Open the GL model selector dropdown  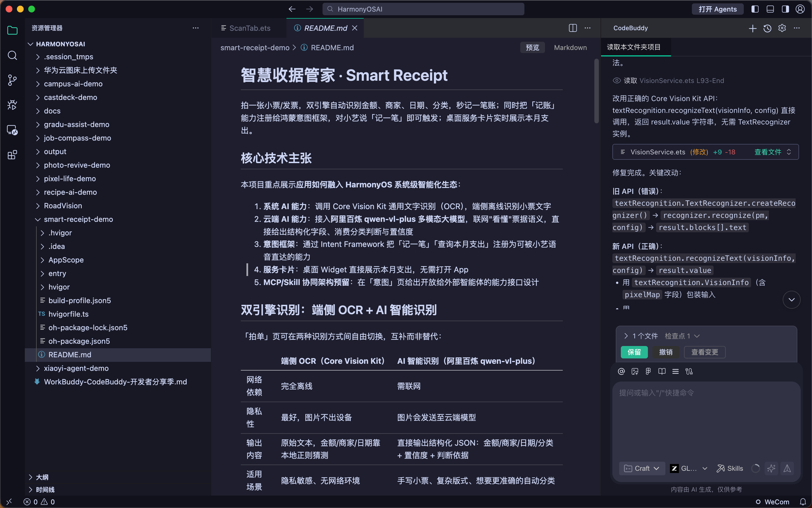[x=689, y=468]
